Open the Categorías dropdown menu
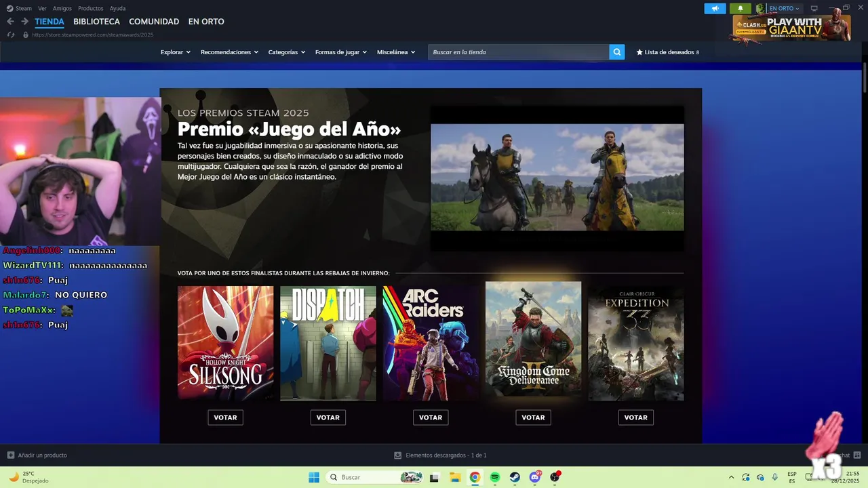868x488 pixels. coord(287,52)
